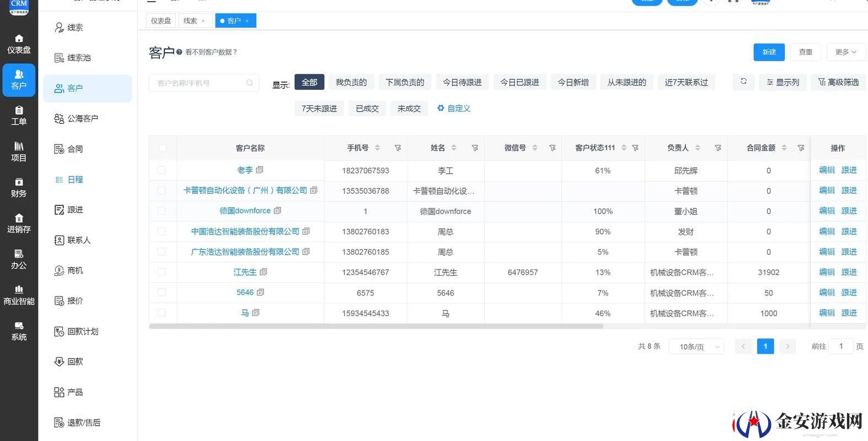This screenshot has height=441, width=868.
Task: Check the box for 卡普顿自动化设备 row
Action: (x=161, y=191)
